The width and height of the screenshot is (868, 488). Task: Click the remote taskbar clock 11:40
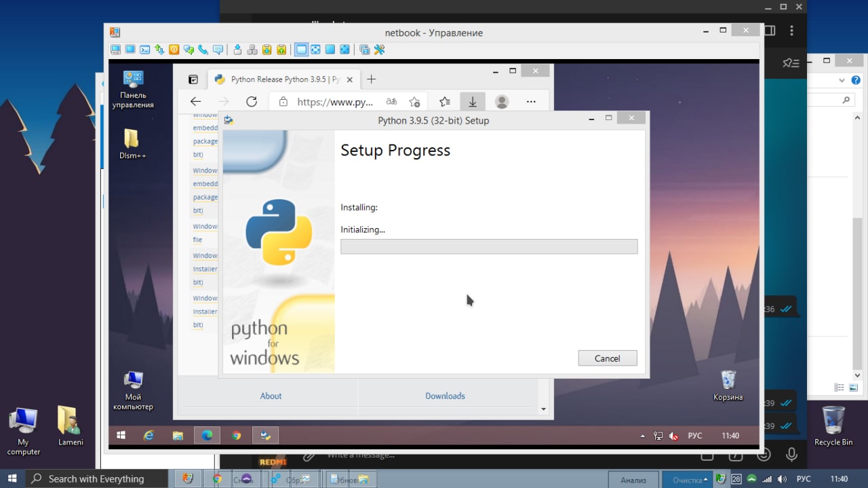tap(730, 436)
